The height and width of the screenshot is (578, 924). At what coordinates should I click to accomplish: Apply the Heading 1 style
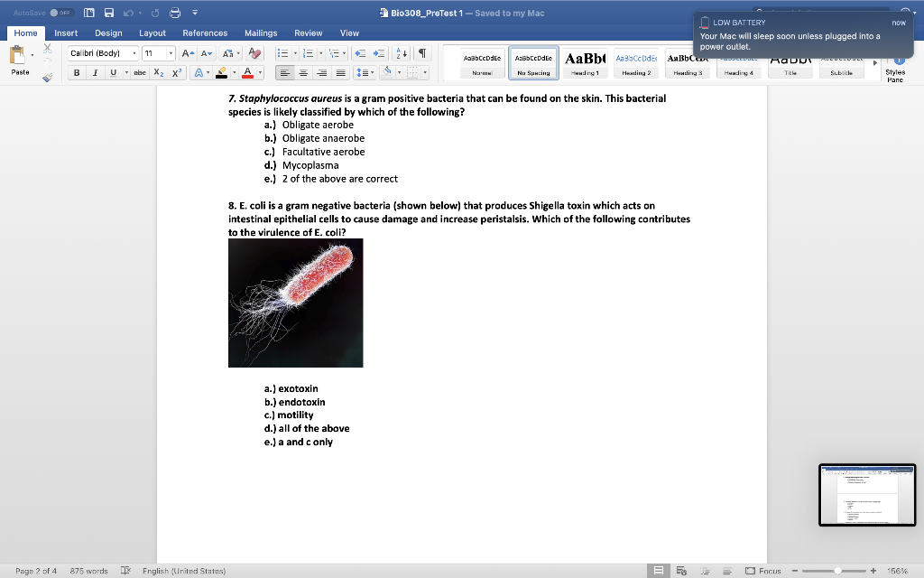pyautogui.click(x=585, y=63)
